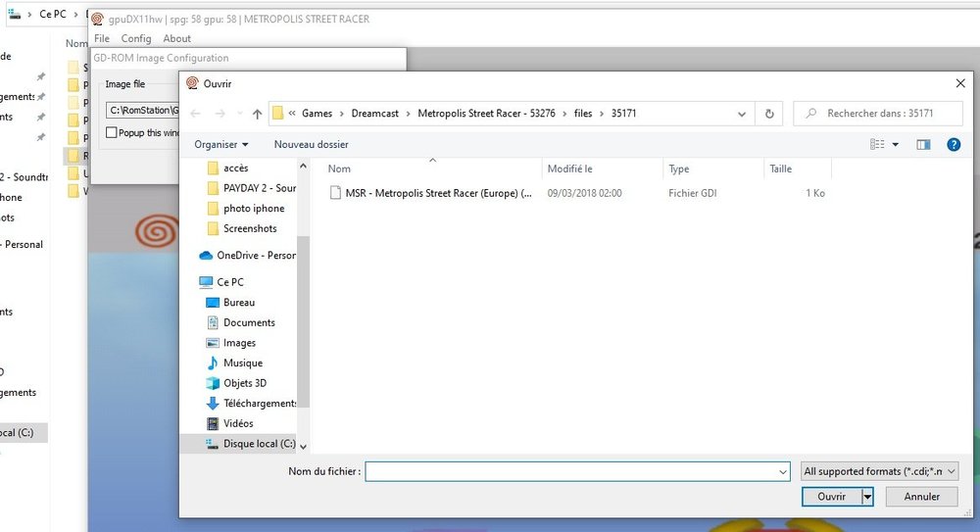Click the scroll-down arrow of the sidebar scrollbar
980x532 pixels.
[x=303, y=447]
